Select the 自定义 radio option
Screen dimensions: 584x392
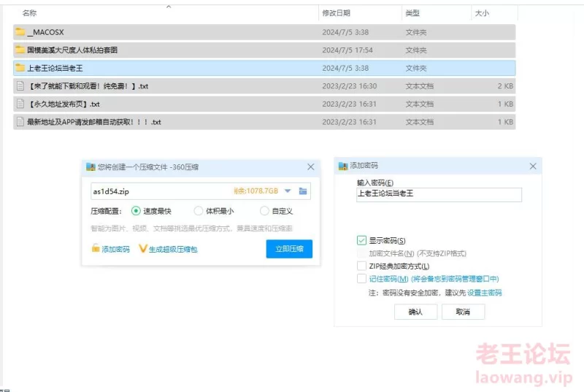pyautogui.click(x=264, y=211)
